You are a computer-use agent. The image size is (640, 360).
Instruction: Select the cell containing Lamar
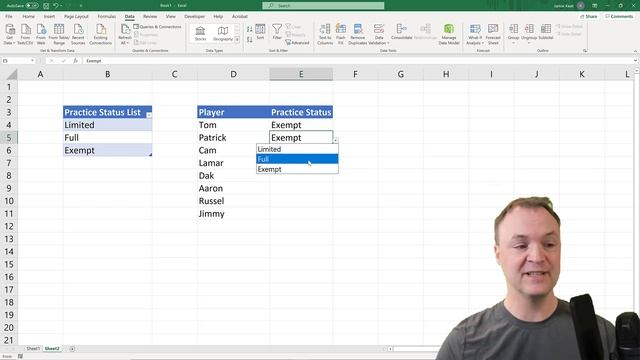point(233,163)
